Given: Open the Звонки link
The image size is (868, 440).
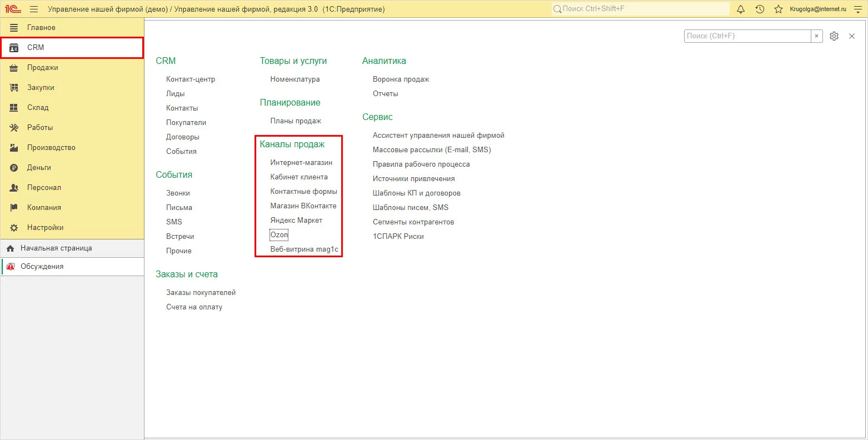Looking at the screenshot, I should pyautogui.click(x=178, y=193).
